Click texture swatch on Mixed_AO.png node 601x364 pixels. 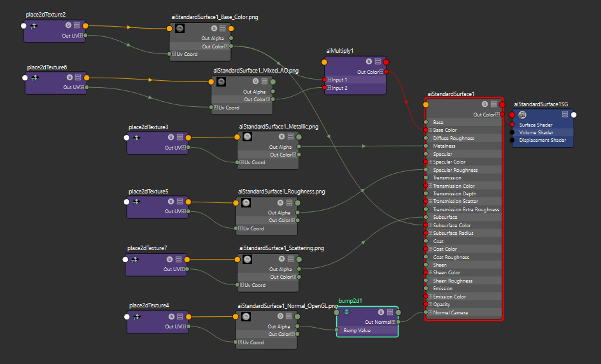pyautogui.click(x=221, y=81)
